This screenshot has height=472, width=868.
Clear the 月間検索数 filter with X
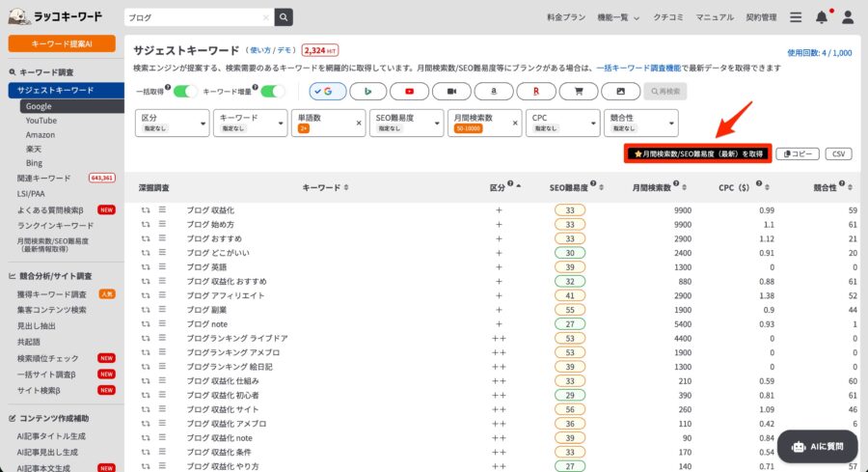(515, 123)
